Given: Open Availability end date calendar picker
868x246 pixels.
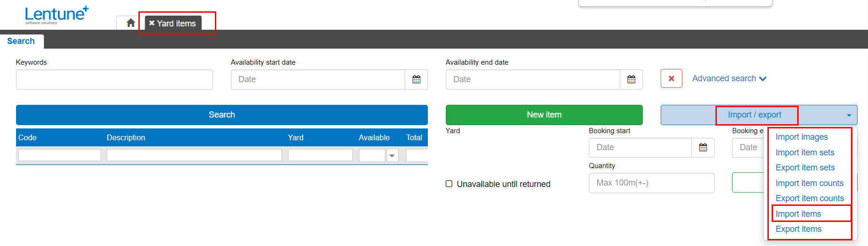Looking at the screenshot, I should pyautogui.click(x=631, y=79).
